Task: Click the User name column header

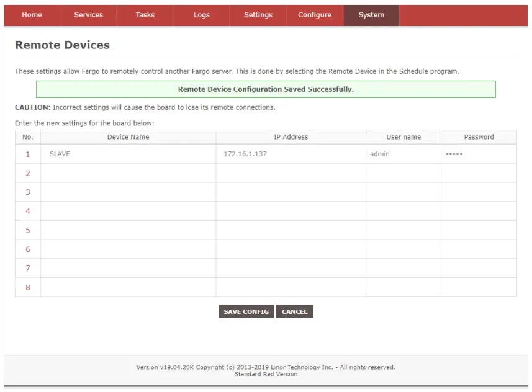Action: click(x=404, y=137)
